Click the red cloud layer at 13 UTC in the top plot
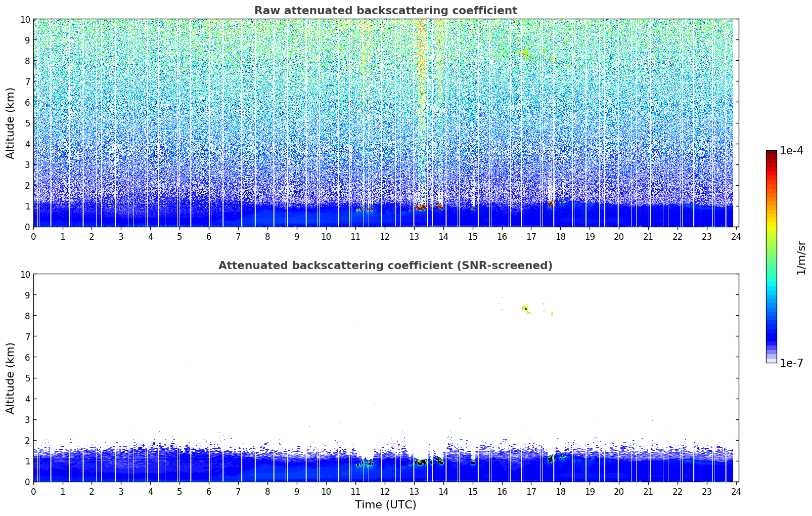The image size is (812, 516). pyautogui.click(x=421, y=207)
